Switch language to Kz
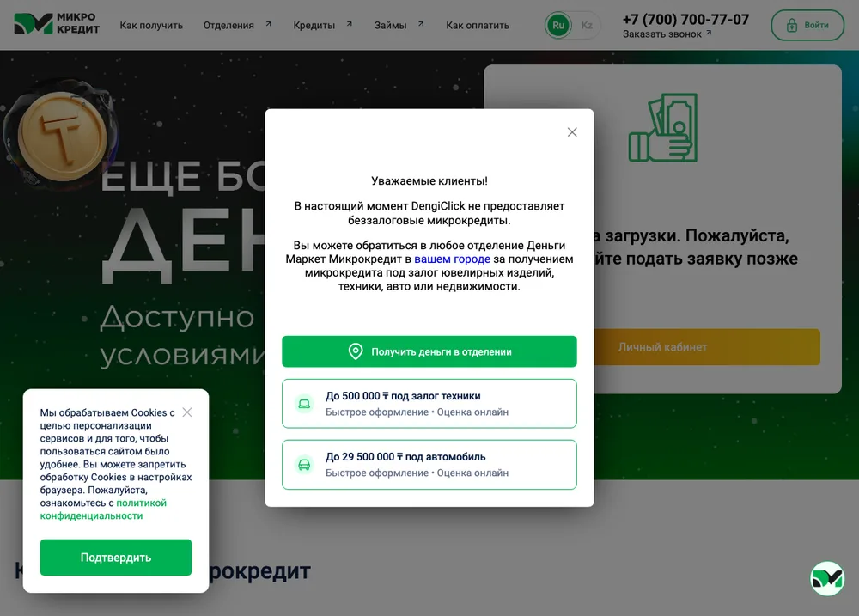Image resolution: width=859 pixels, height=616 pixels. point(587,25)
